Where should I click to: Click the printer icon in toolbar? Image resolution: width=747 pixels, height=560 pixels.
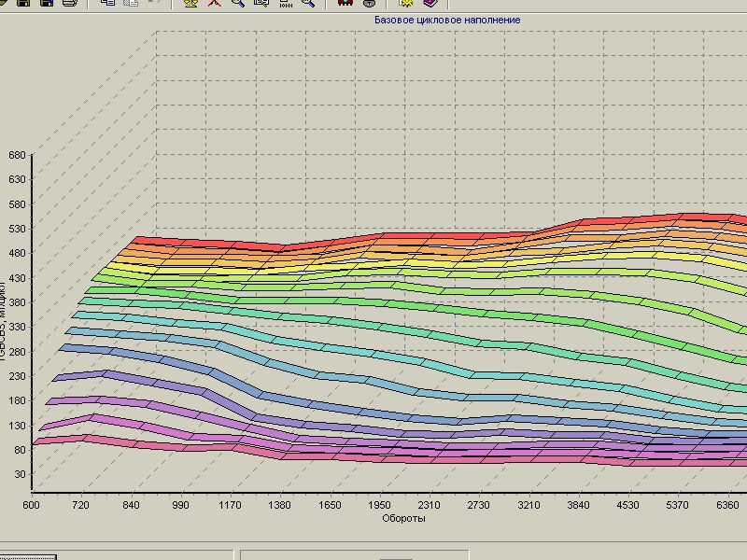69,3
